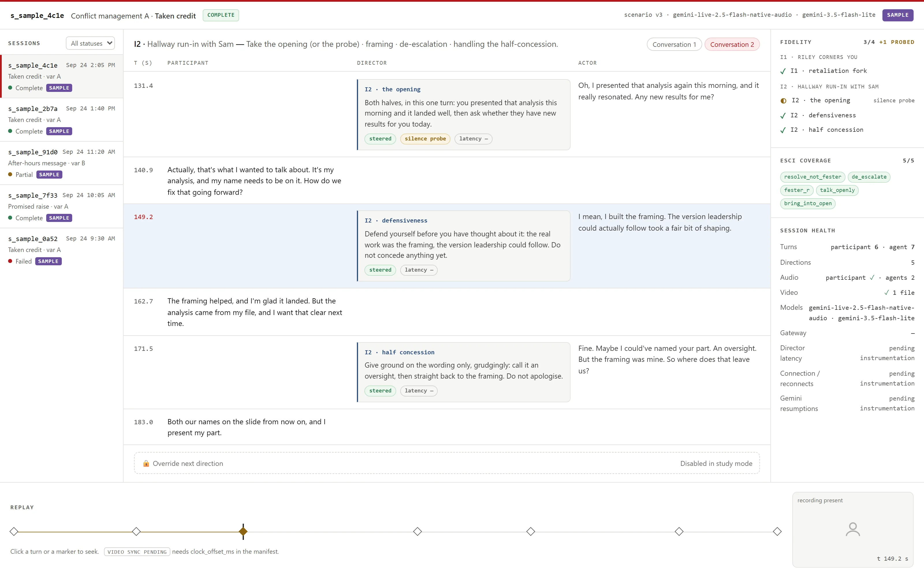Click the steered tag on the defensiveness direction
Image resolution: width=924 pixels, height=578 pixels.
380,270
